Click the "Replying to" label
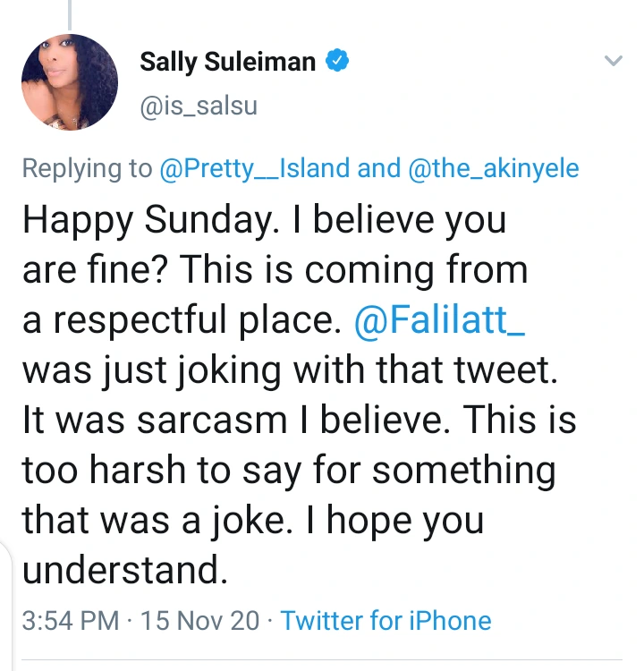The image size is (644, 671). coord(86,168)
